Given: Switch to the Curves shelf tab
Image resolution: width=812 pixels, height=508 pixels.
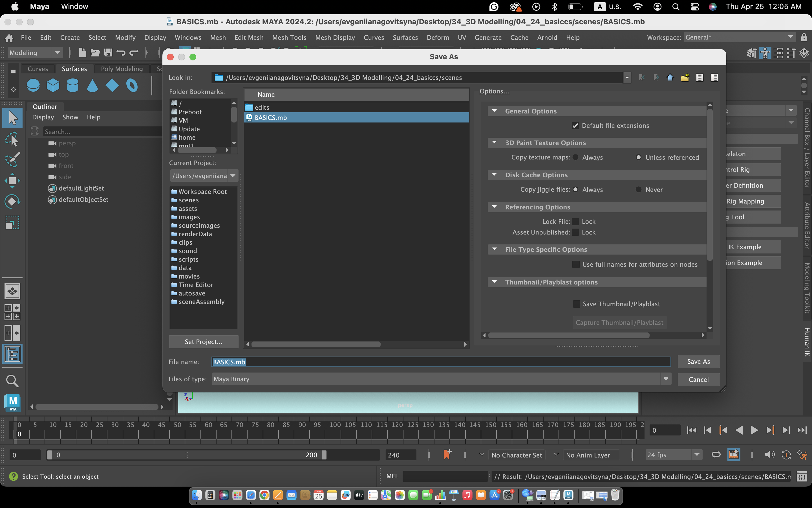Looking at the screenshot, I should (x=38, y=69).
